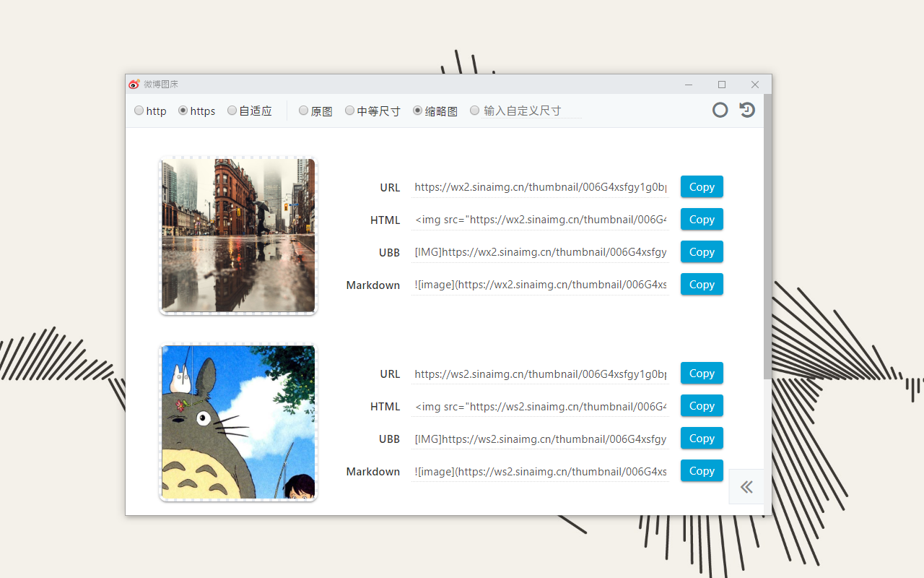924x578 pixels.
Task: Enable the 自适应 protocol option
Action: 232,111
